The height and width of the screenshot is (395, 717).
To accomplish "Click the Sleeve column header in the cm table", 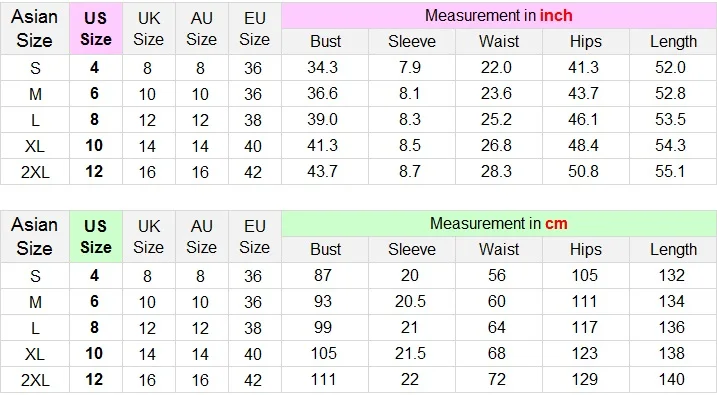I will click(x=412, y=250).
